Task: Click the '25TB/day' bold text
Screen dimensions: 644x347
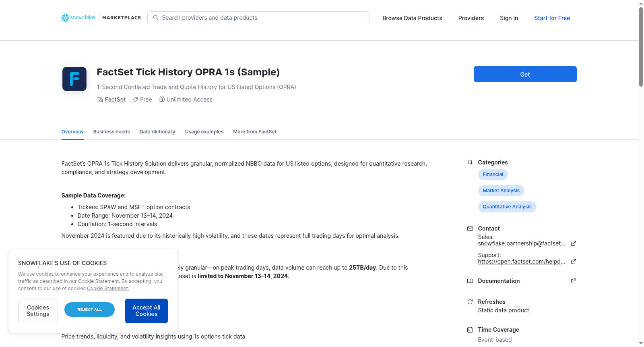Action: pyautogui.click(x=362, y=268)
